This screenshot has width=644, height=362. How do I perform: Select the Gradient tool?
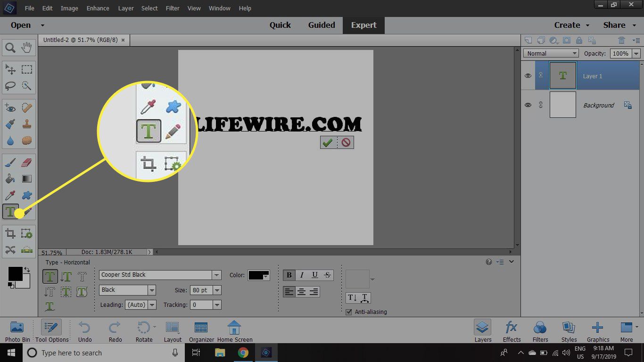coord(27,179)
